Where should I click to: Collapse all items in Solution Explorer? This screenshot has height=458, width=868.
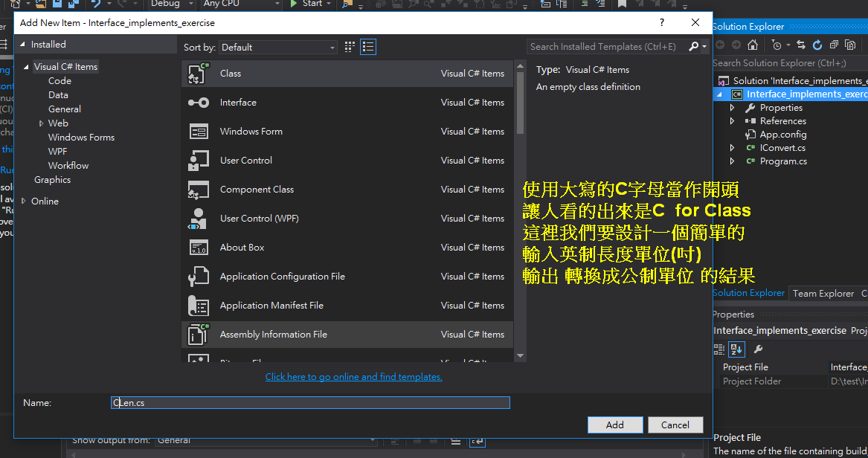834,45
